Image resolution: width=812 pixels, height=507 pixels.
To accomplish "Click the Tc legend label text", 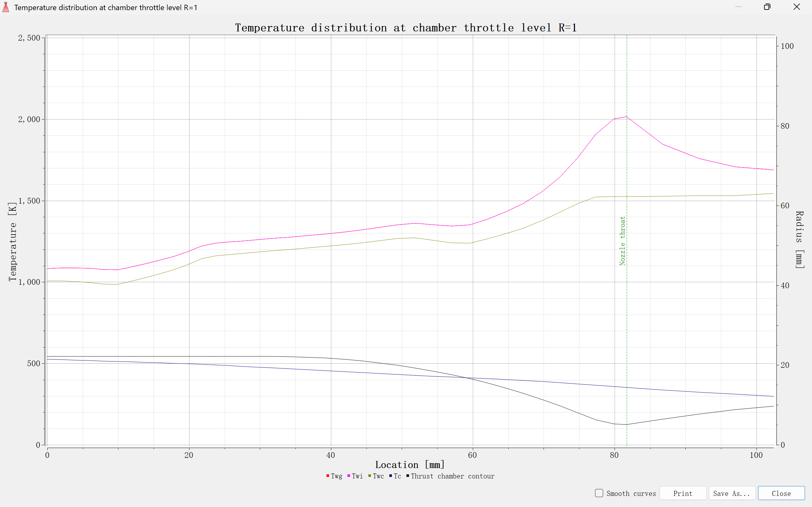I will [x=398, y=476].
